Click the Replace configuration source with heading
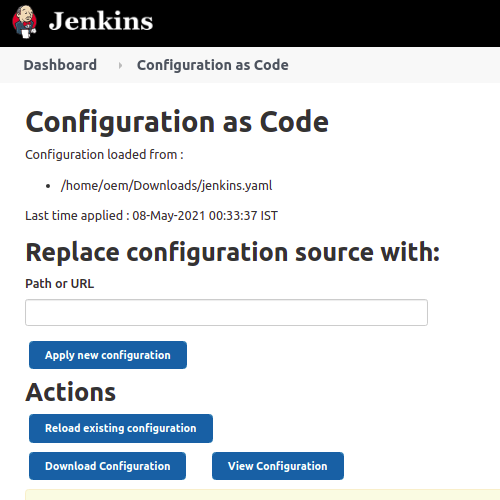 coord(233,252)
